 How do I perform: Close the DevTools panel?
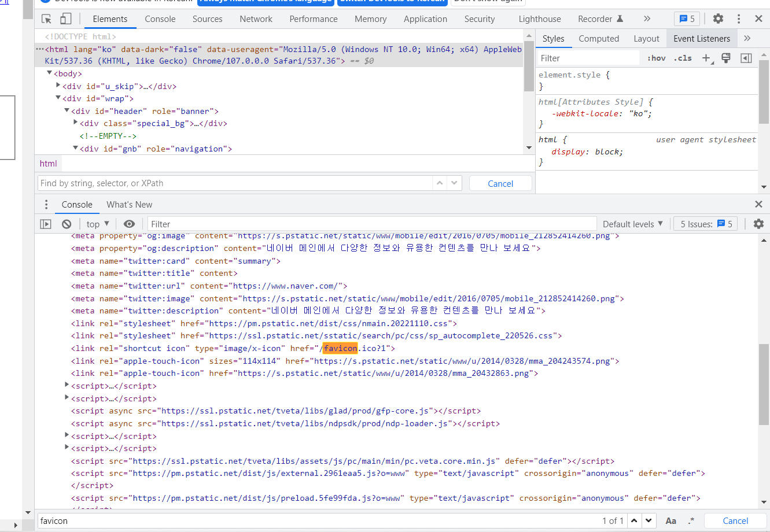pos(758,19)
